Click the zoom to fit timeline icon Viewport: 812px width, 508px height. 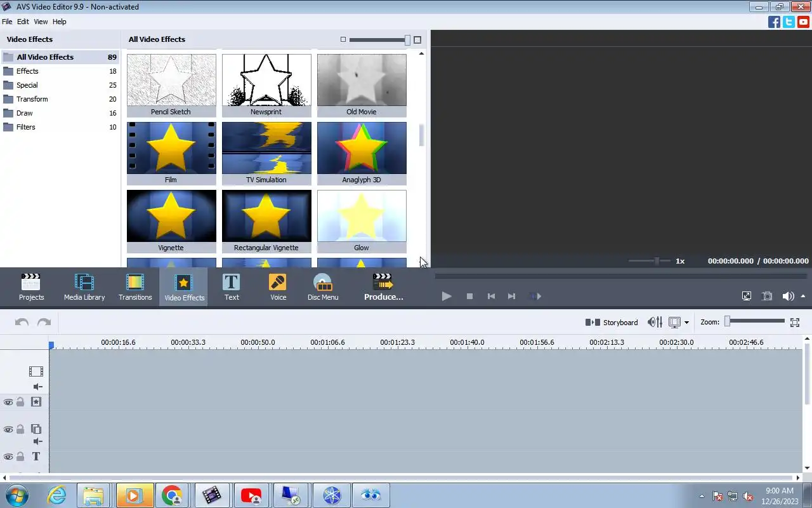pyautogui.click(x=795, y=323)
